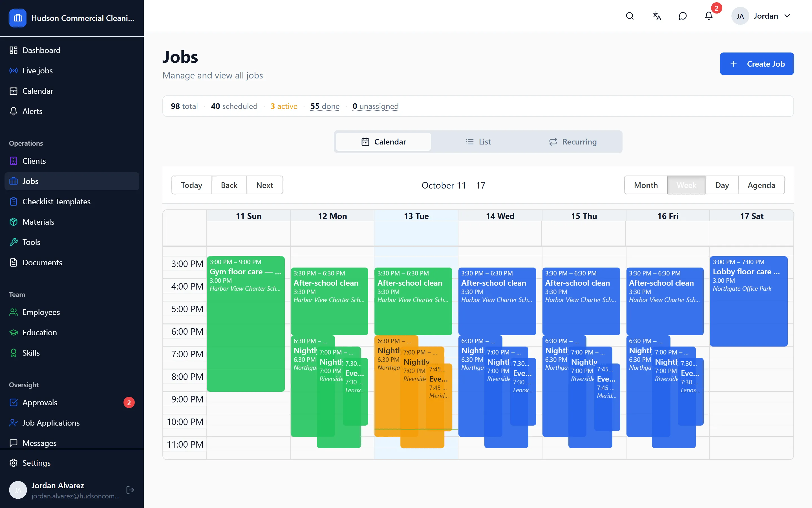Screen dimensions: 812x508
Task: Open Education in sidebar
Action: [72, 332]
